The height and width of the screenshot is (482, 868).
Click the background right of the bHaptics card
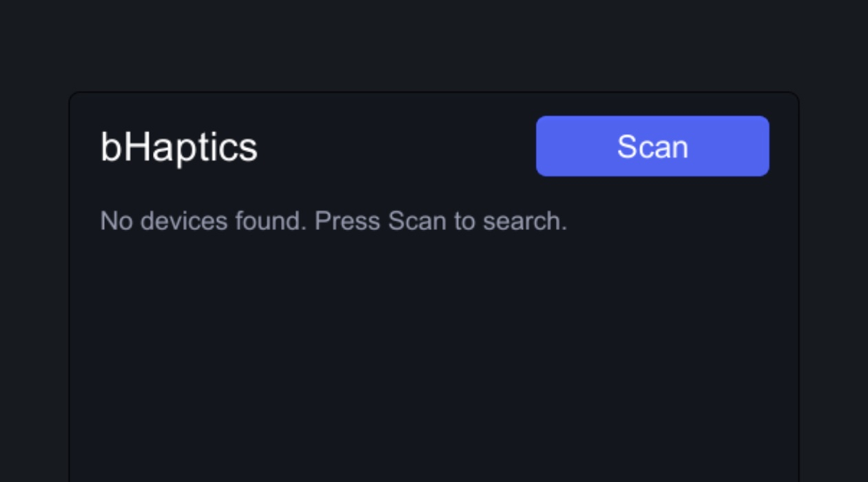(834, 286)
